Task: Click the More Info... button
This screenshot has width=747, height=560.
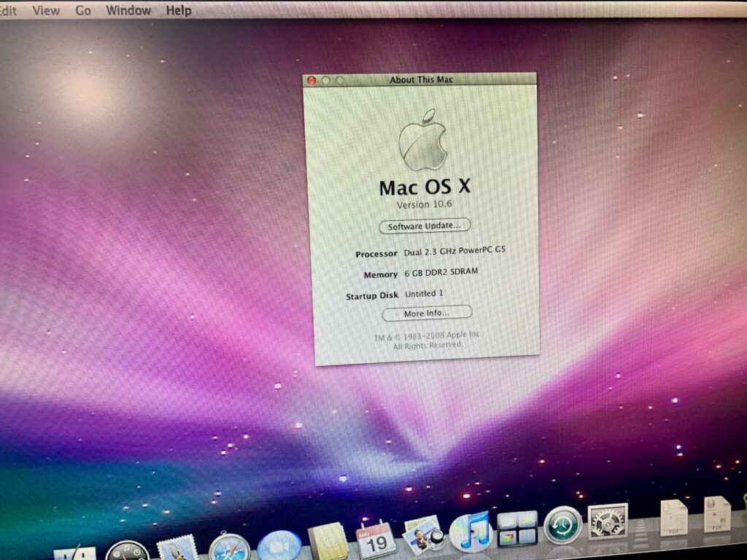Action: point(427,313)
